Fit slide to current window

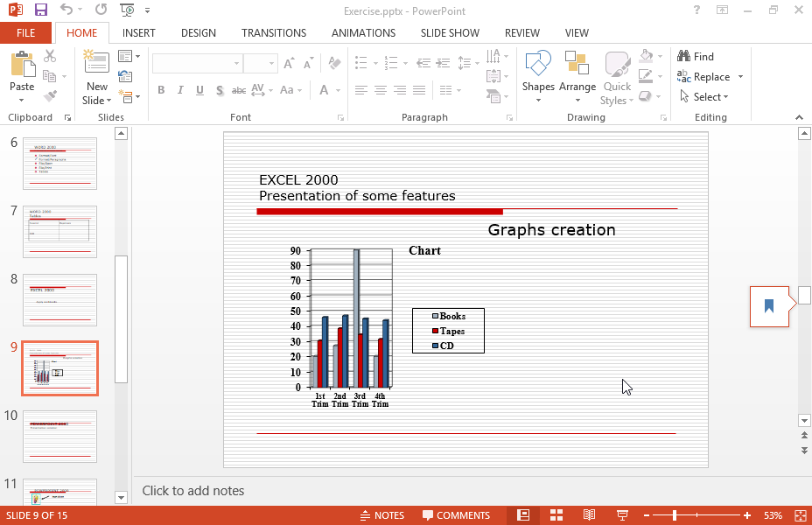[x=801, y=515]
